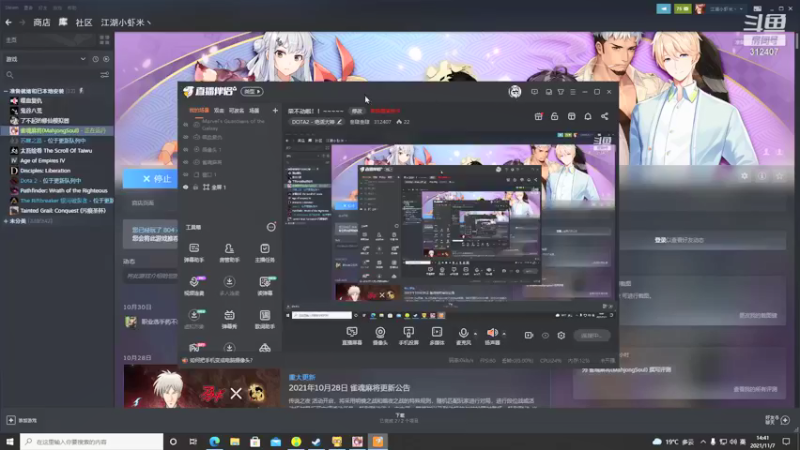
Task: Click the start/stop streaming button
Action: pos(591,335)
